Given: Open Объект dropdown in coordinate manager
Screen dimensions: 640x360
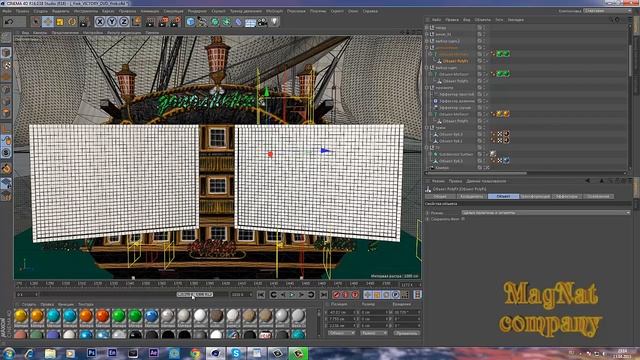Looking at the screenshot, I should click(342, 333).
